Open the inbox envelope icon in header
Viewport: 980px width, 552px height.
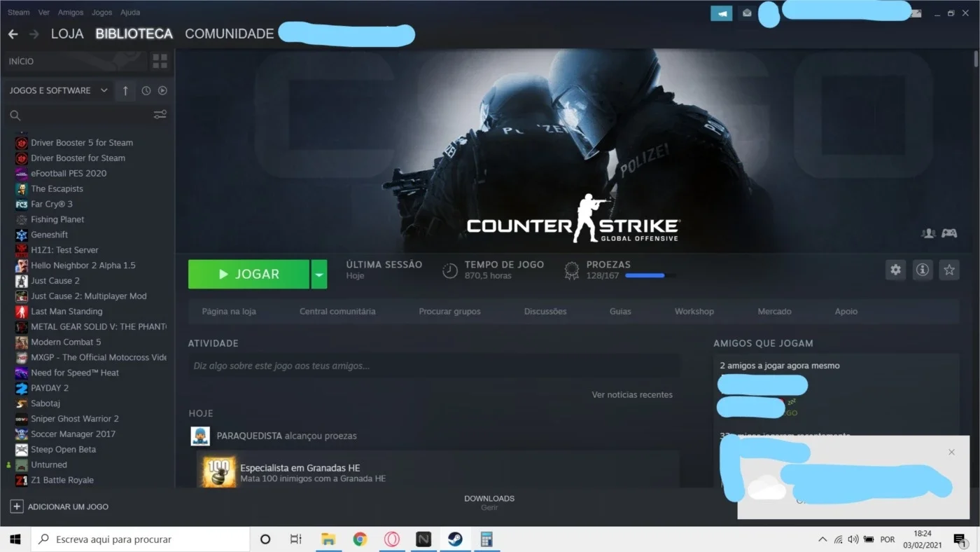pos(747,13)
